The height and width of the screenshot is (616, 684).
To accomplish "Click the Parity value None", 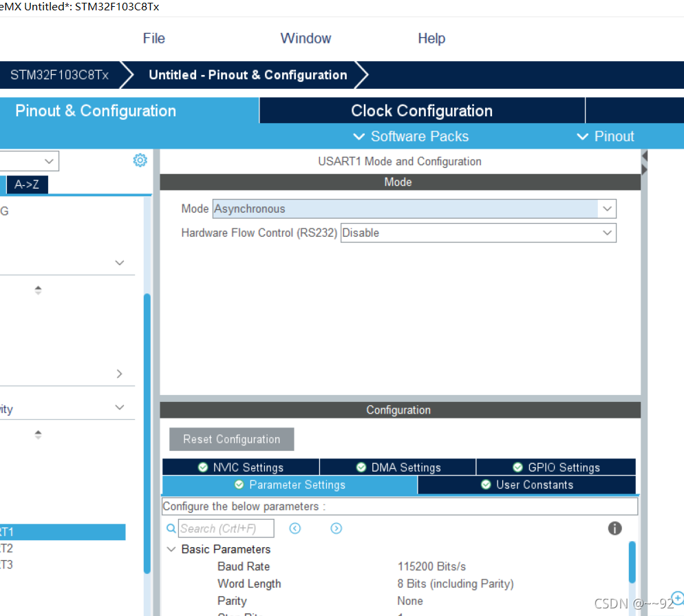I will click(x=409, y=601).
